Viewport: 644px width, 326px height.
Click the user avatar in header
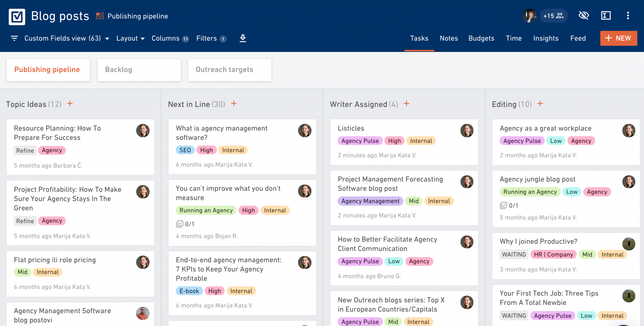tap(530, 16)
